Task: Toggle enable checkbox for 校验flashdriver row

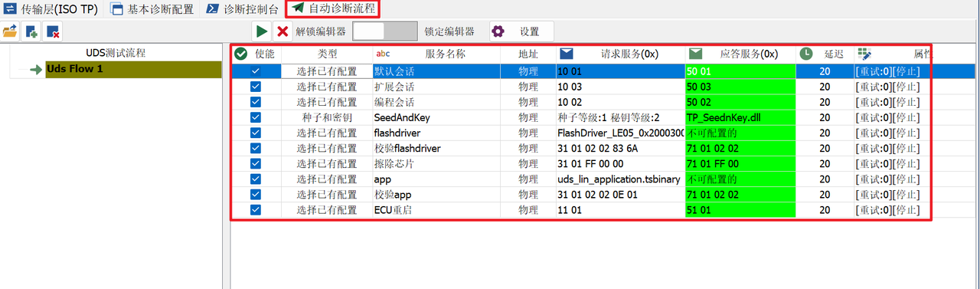Action: click(x=256, y=148)
